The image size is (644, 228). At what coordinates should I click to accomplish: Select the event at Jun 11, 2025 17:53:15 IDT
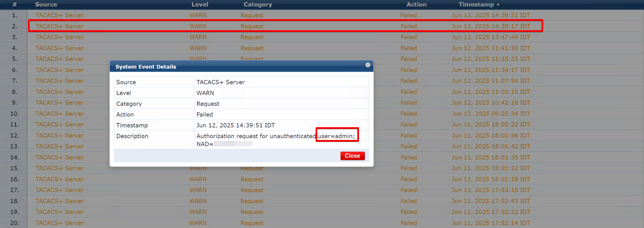(x=322, y=190)
